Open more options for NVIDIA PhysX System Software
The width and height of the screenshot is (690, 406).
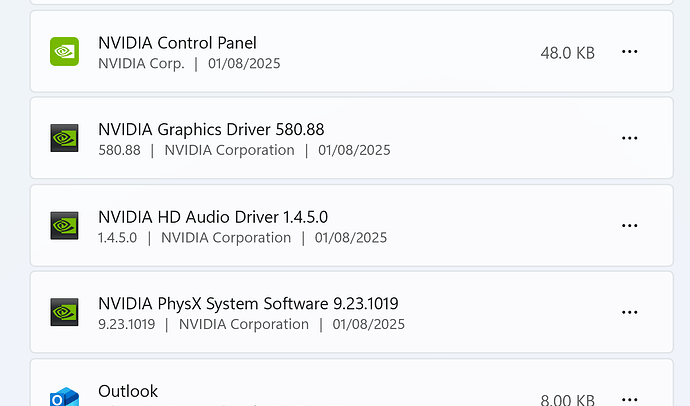pyautogui.click(x=629, y=312)
